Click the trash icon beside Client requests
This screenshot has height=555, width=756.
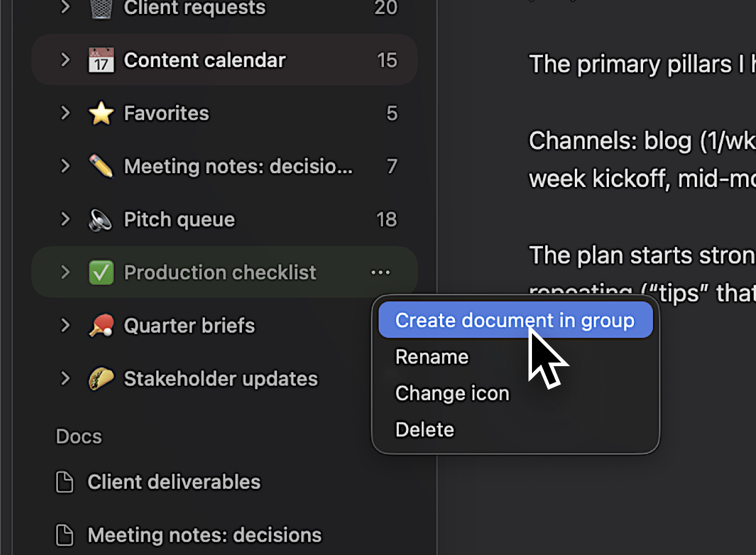(x=101, y=8)
